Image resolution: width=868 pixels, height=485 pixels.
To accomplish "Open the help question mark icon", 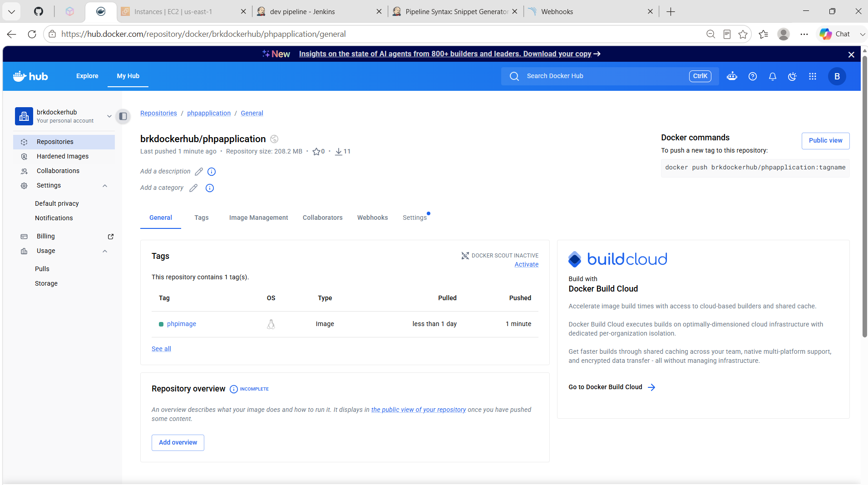I will pyautogui.click(x=753, y=76).
